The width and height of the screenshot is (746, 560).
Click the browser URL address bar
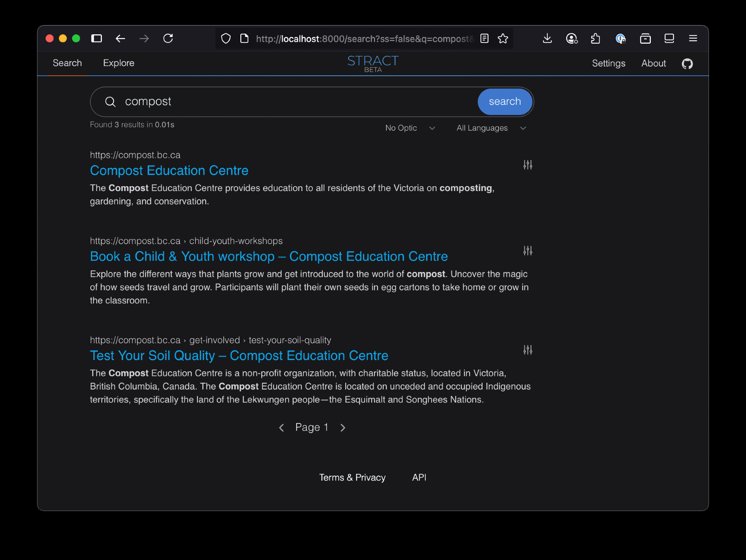click(x=364, y=39)
